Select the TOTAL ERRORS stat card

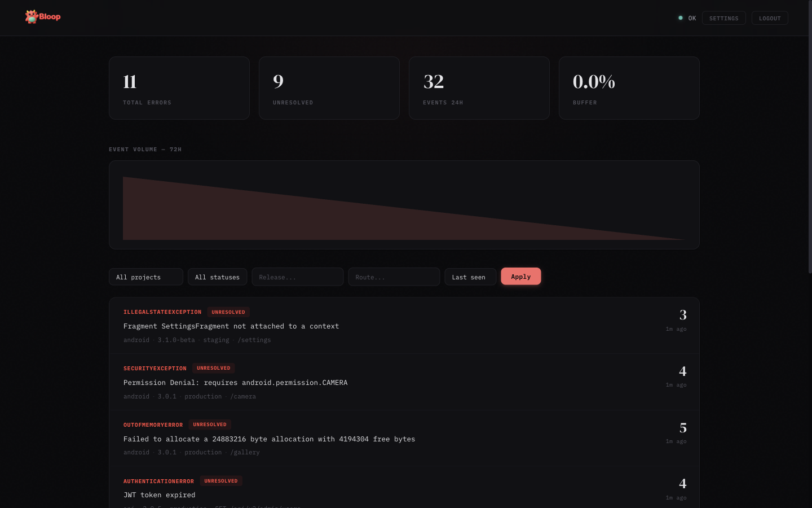(x=179, y=87)
